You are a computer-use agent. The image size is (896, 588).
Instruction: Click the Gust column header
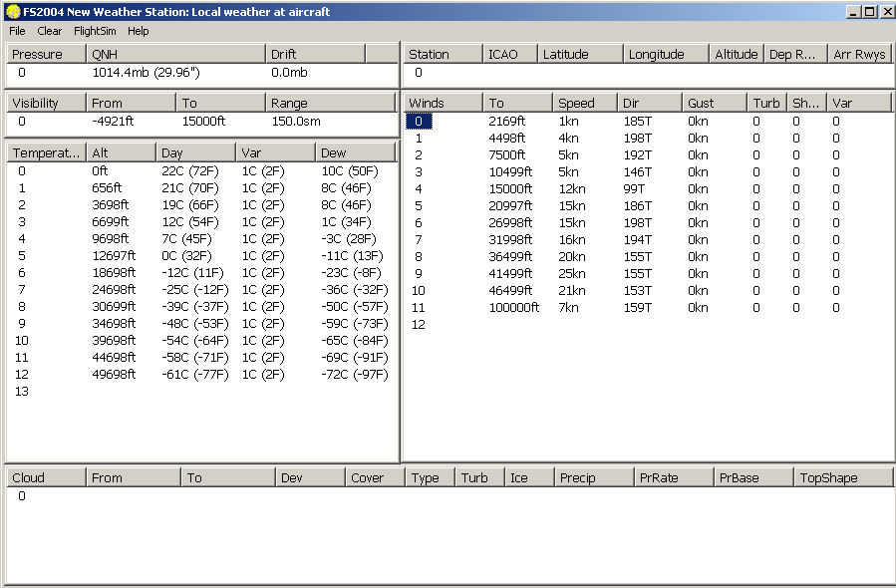click(715, 103)
